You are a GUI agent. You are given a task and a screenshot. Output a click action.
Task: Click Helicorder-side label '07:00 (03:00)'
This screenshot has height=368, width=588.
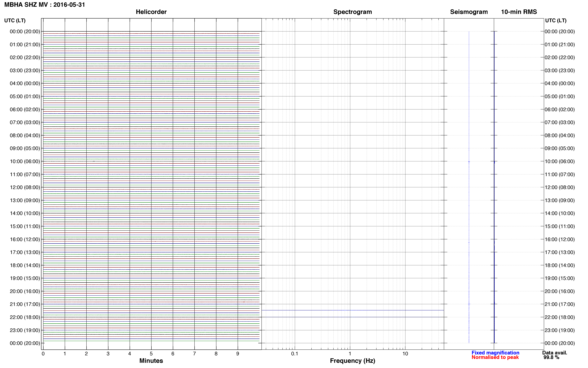tap(25, 122)
